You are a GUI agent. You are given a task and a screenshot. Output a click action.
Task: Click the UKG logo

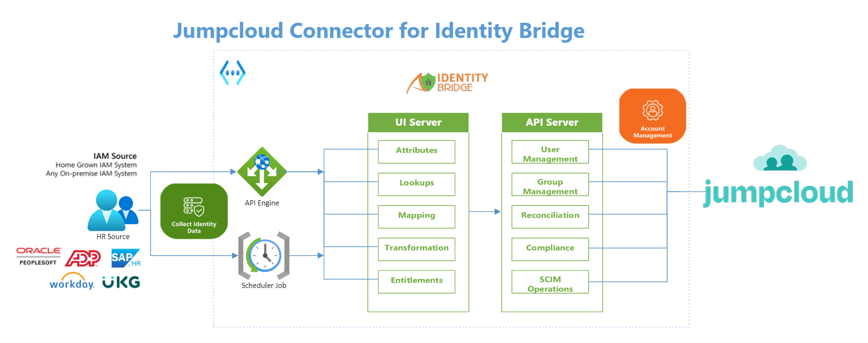(121, 282)
